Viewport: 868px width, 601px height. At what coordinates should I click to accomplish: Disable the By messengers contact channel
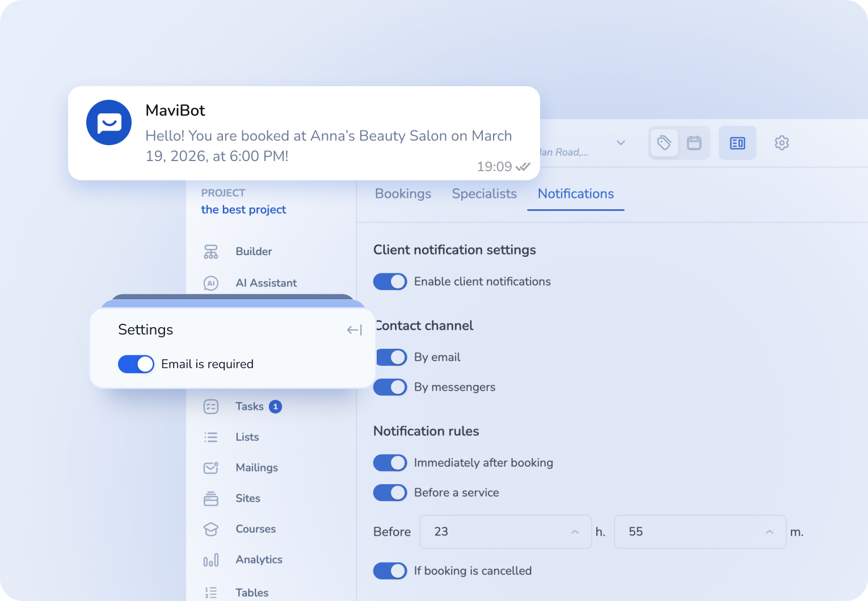(390, 387)
